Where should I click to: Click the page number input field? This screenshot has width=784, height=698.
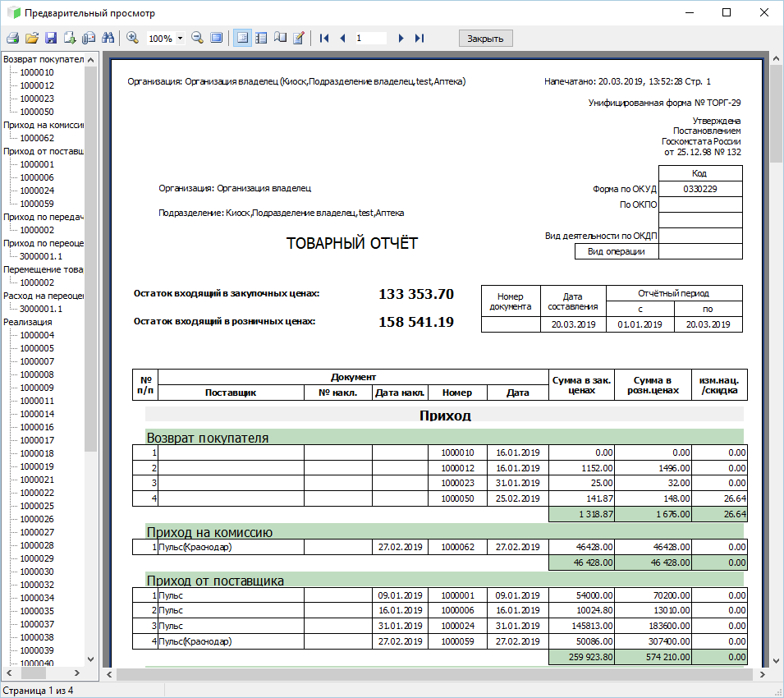pyautogui.click(x=370, y=38)
